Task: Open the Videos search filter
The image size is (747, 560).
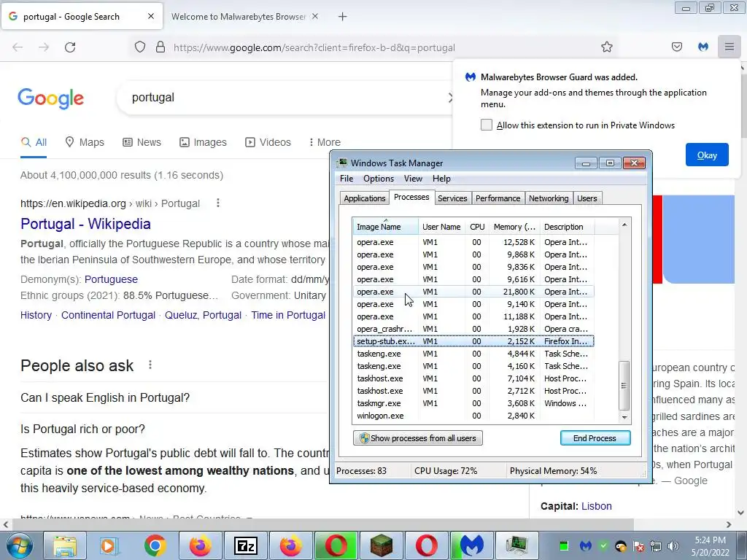Action: (x=268, y=142)
